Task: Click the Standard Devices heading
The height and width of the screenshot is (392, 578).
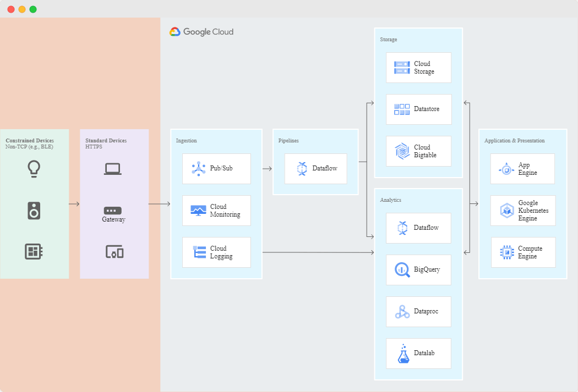Action: pos(106,141)
